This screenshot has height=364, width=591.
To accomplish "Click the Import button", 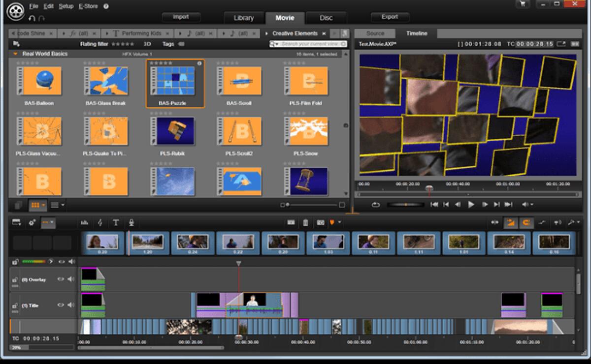I will click(x=181, y=16).
